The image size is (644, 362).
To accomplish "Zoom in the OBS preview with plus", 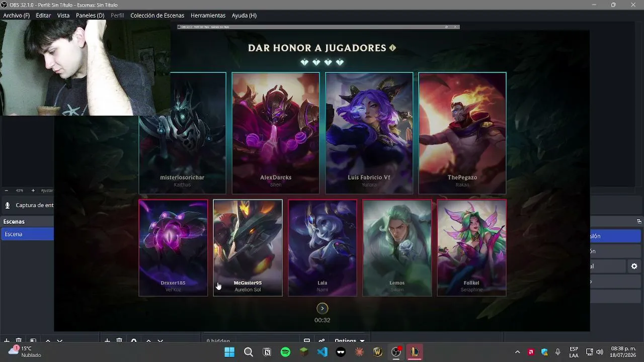I will click(x=33, y=191).
